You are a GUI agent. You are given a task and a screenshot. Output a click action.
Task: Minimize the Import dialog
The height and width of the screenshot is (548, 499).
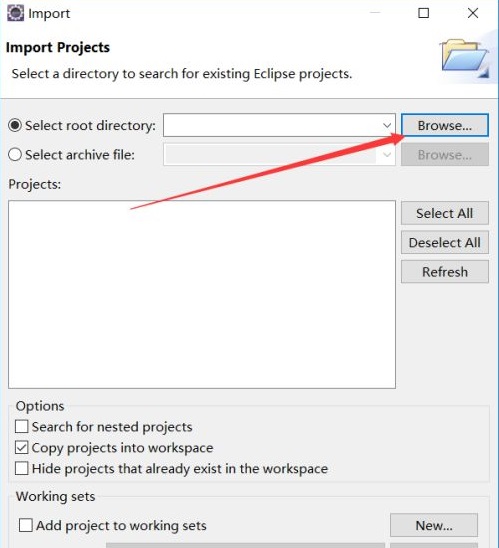tap(375, 13)
